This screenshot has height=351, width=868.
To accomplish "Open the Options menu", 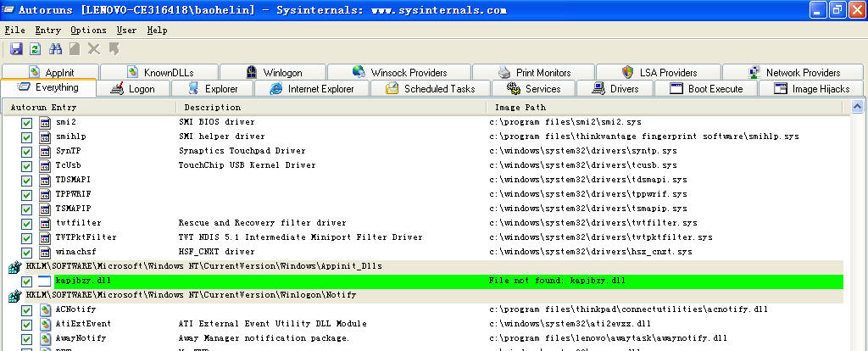I will 88,30.
